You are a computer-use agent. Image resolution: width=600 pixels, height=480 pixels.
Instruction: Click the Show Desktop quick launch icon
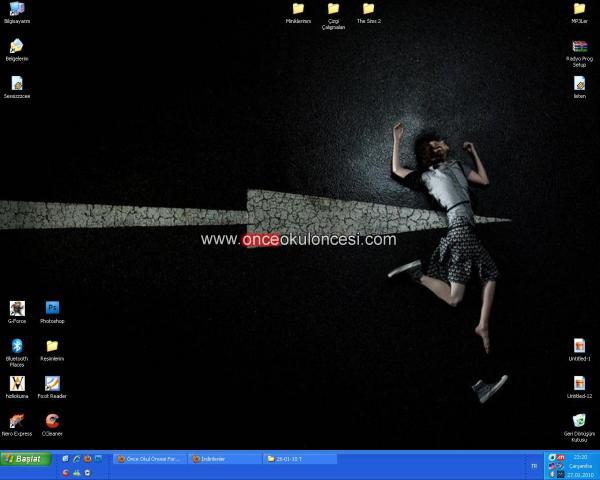(x=65, y=459)
